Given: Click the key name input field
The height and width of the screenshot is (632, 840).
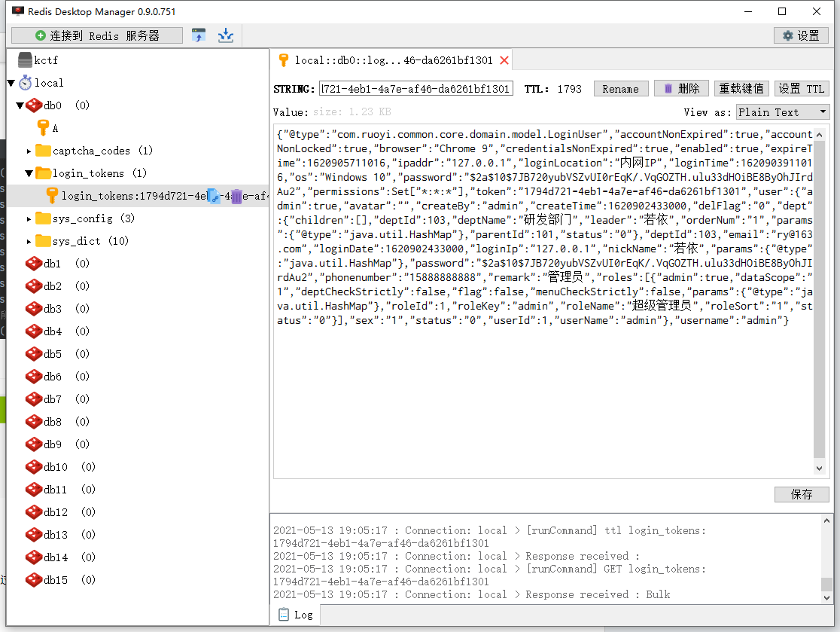Looking at the screenshot, I should 415,88.
